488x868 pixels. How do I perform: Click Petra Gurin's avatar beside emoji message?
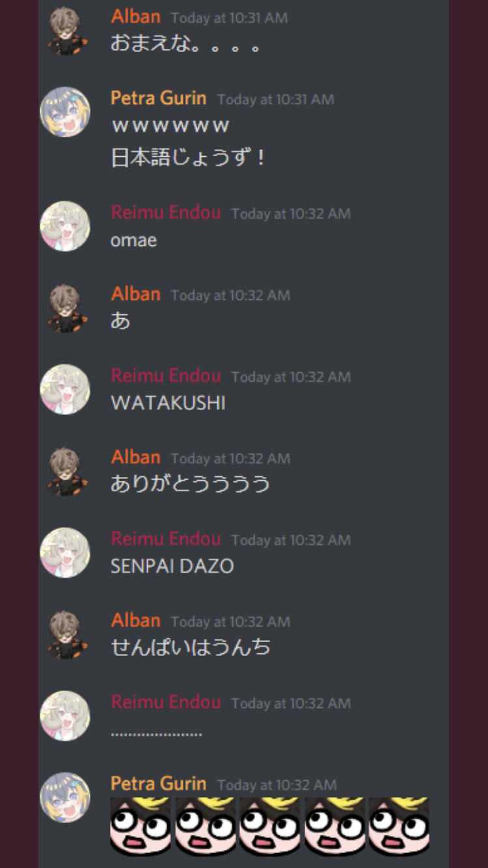click(65, 798)
